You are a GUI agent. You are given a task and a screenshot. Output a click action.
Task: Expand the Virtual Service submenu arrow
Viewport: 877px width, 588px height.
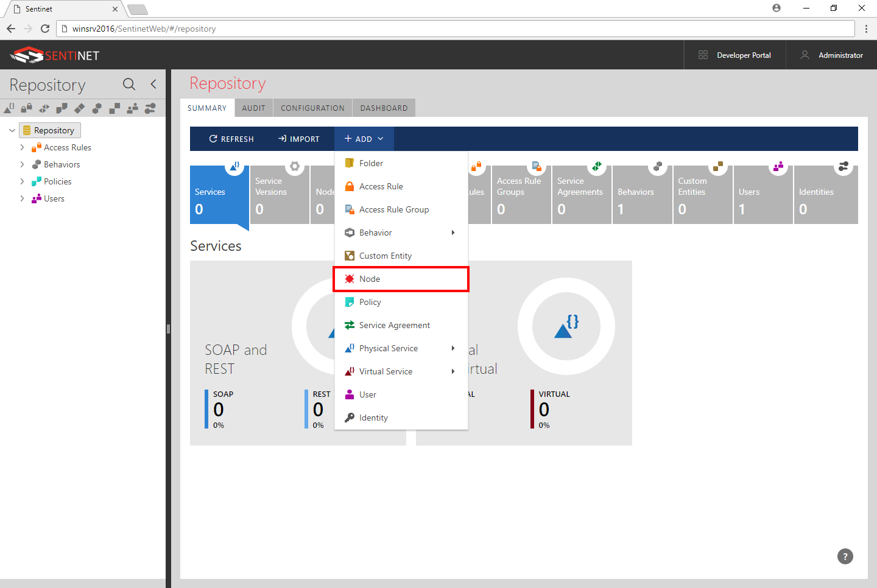click(x=453, y=371)
